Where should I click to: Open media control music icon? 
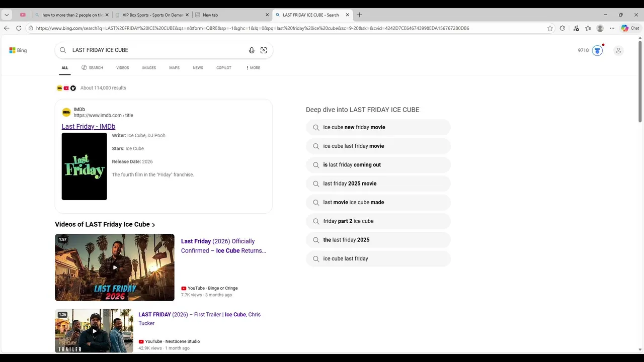[x=576, y=28]
